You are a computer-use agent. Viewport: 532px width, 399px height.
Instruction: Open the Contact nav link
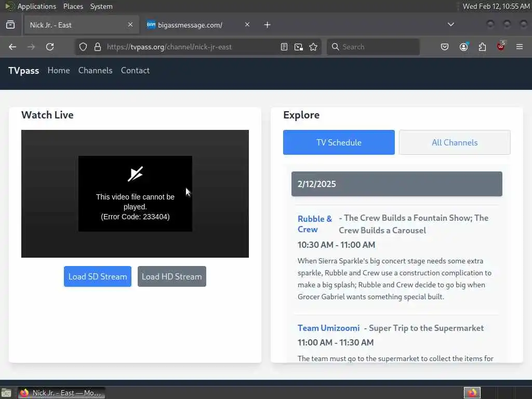point(135,70)
